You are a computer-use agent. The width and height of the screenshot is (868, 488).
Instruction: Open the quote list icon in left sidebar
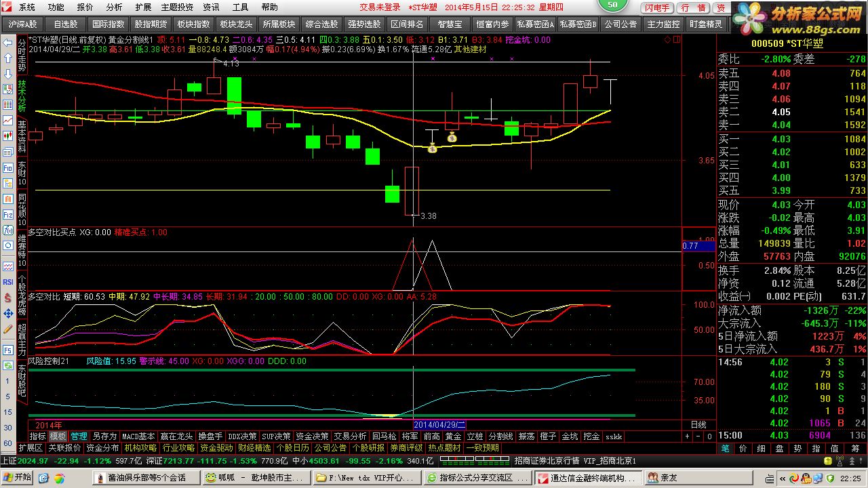[x=7, y=89]
